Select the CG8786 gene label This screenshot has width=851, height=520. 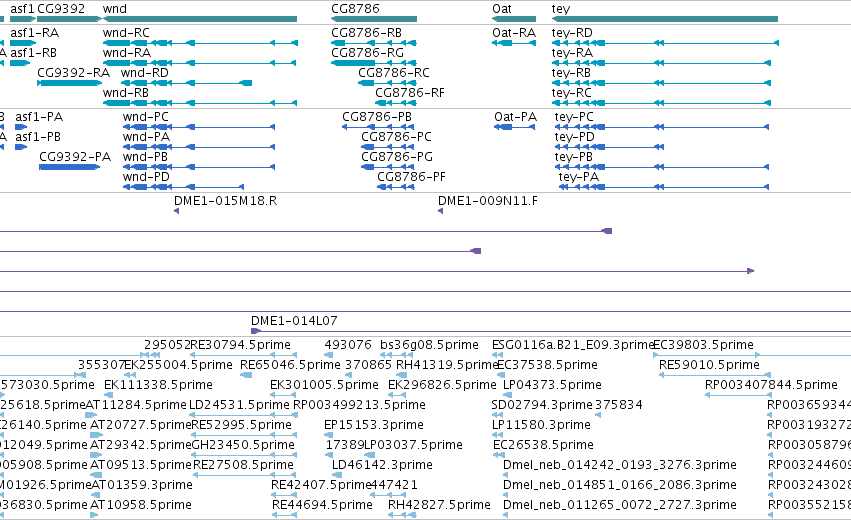coord(355,9)
